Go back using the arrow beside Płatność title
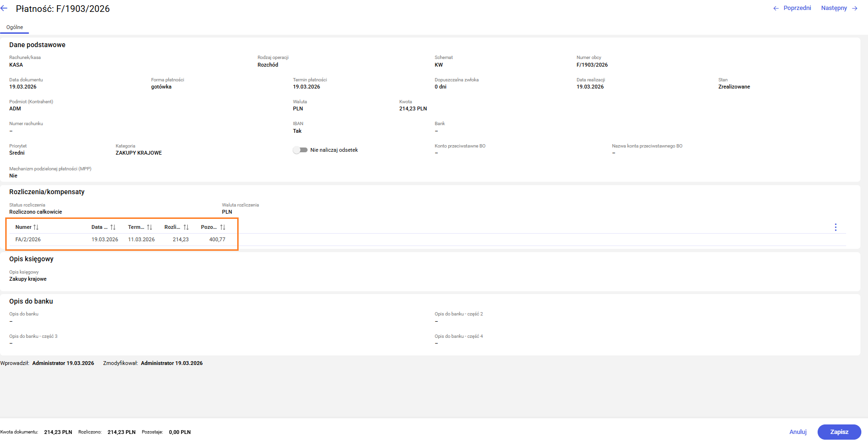Image resolution: width=868 pixels, height=443 pixels. (x=4, y=9)
